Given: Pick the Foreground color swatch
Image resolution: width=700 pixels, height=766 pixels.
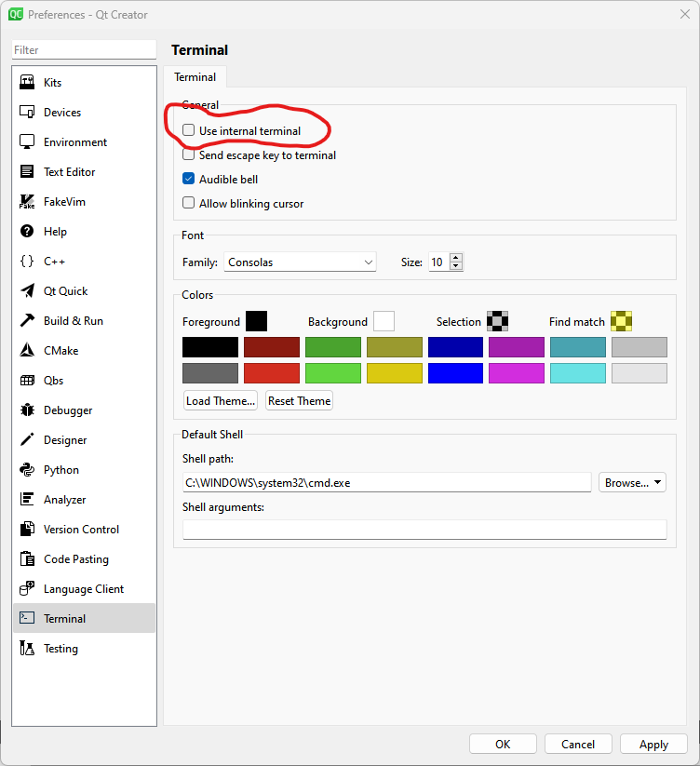Looking at the screenshot, I should tap(257, 321).
